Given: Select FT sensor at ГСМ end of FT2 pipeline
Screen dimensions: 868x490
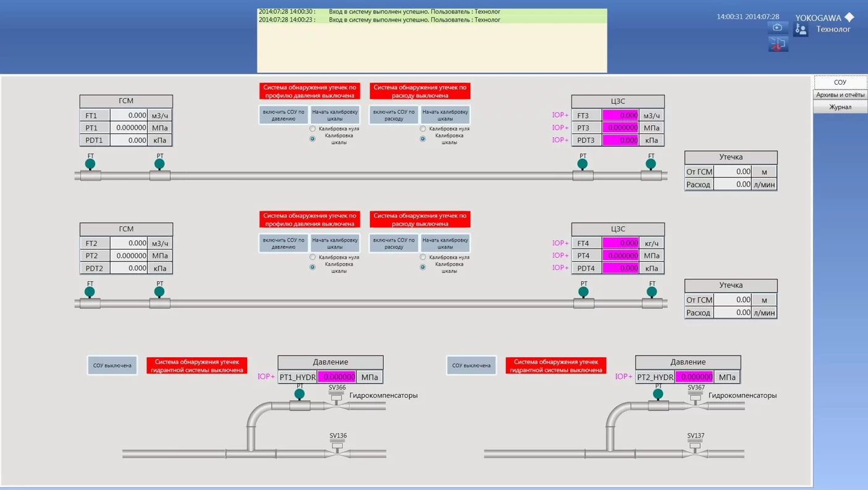Looking at the screenshot, I should (x=90, y=292).
